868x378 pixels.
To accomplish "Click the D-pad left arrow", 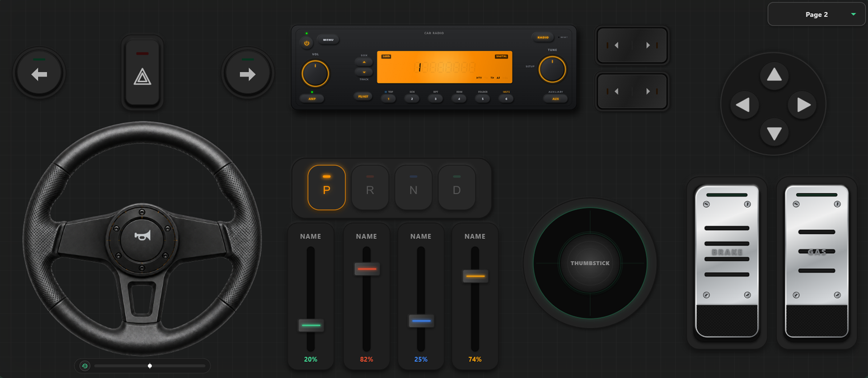I will pos(743,105).
